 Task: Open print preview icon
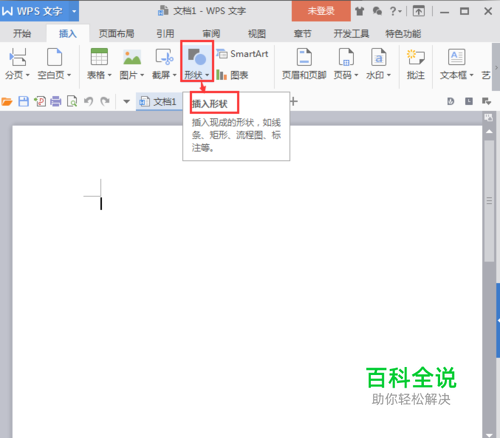tap(72, 101)
